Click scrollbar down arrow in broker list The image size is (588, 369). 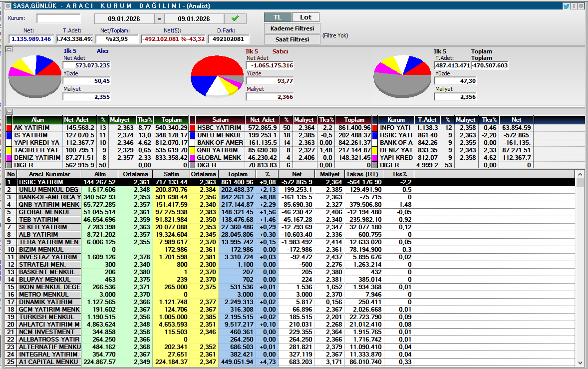coord(580,363)
